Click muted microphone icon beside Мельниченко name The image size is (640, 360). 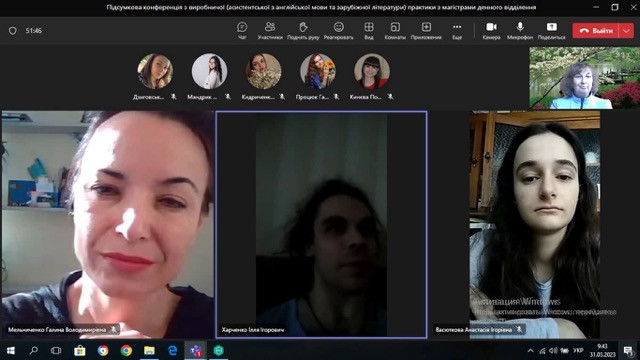(x=113, y=329)
